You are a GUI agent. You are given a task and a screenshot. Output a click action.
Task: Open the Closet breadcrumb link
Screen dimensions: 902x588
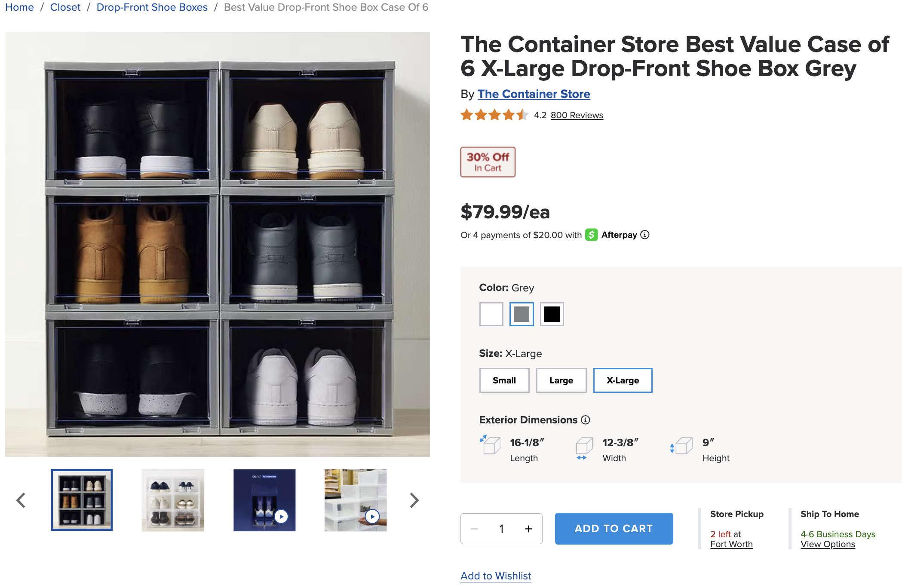tap(65, 7)
